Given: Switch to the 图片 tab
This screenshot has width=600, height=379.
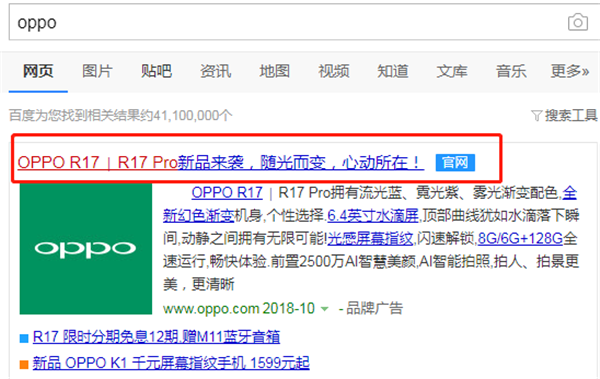Looking at the screenshot, I should coord(97,71).
